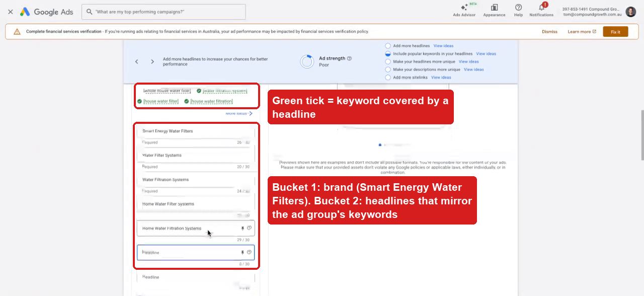Click the [water filtration system] keyword chip
The height and width of the screenshot is (296, 644).
click(x=225, y=91)
